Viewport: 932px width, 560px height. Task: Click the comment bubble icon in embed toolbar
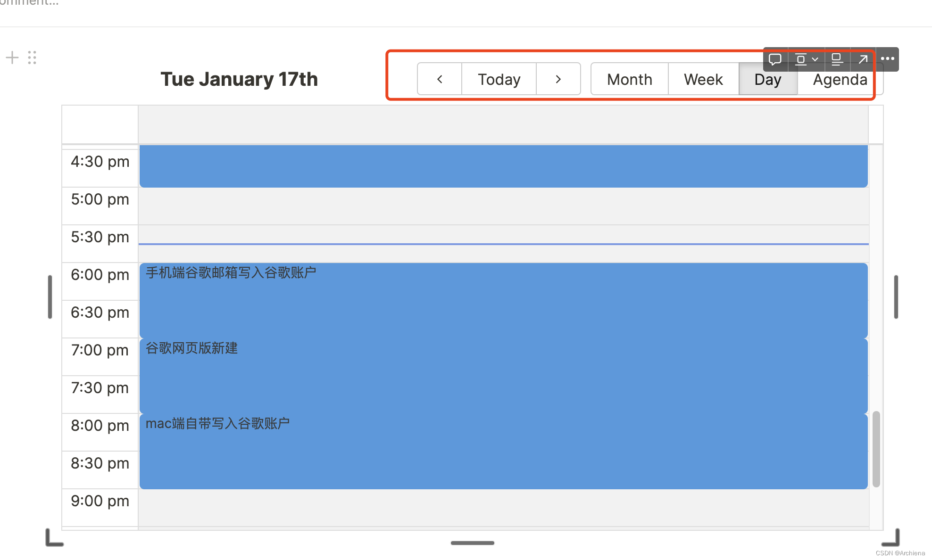click(775, 59)
